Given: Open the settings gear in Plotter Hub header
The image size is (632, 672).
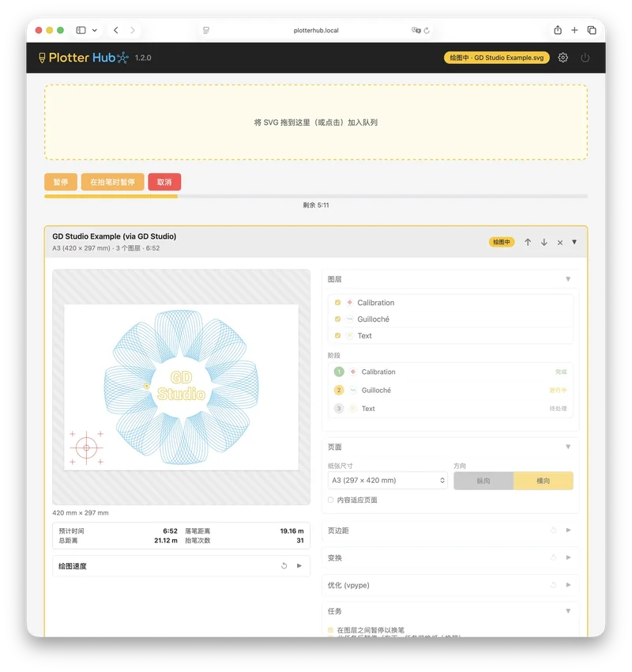Looking at the screenshot, I should [562, 58].
